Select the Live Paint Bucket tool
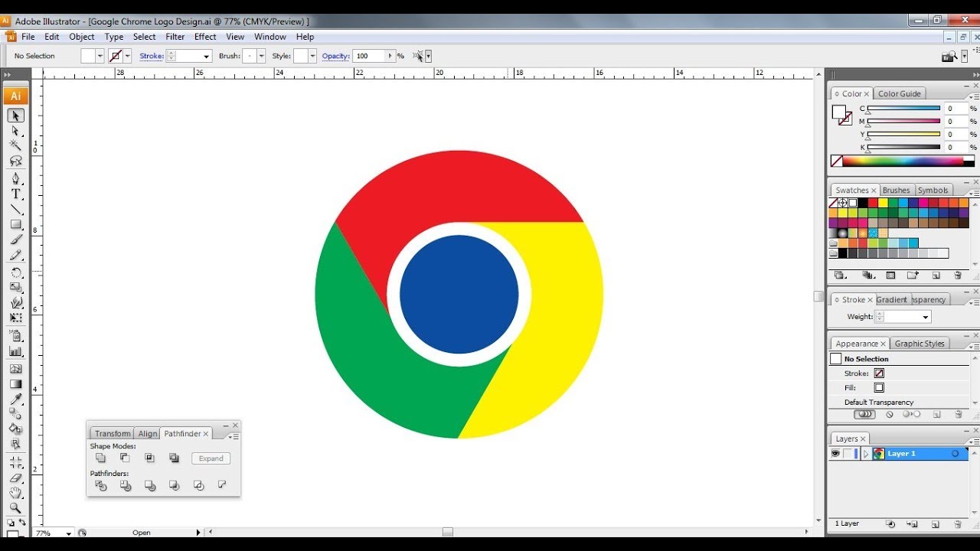 pos(15,429)
